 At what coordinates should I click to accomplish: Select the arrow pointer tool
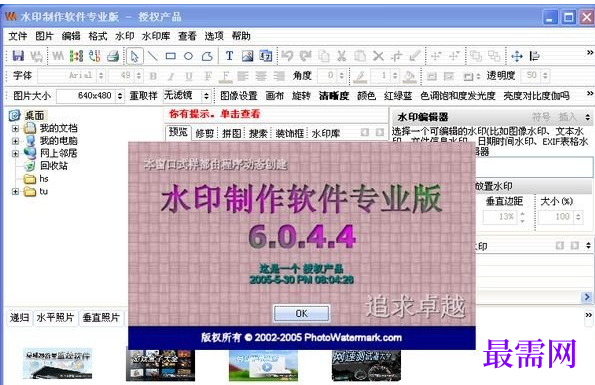(134, 56)
